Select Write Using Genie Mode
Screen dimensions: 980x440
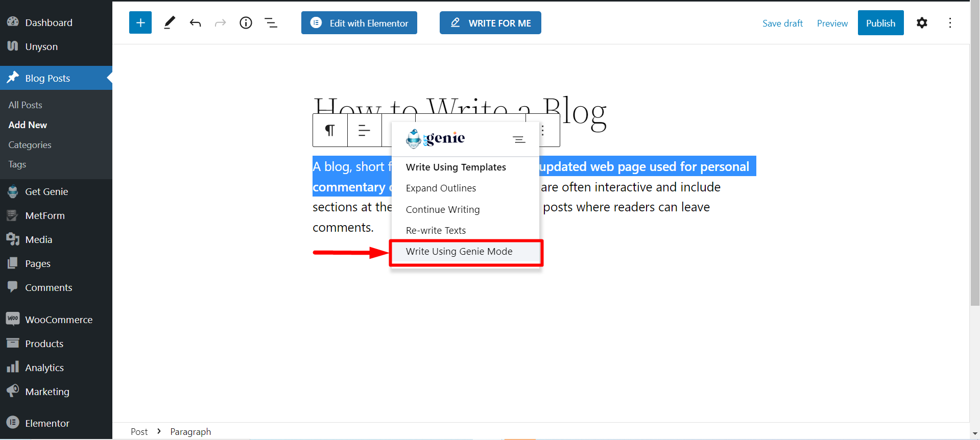click(x=465, y=252)
